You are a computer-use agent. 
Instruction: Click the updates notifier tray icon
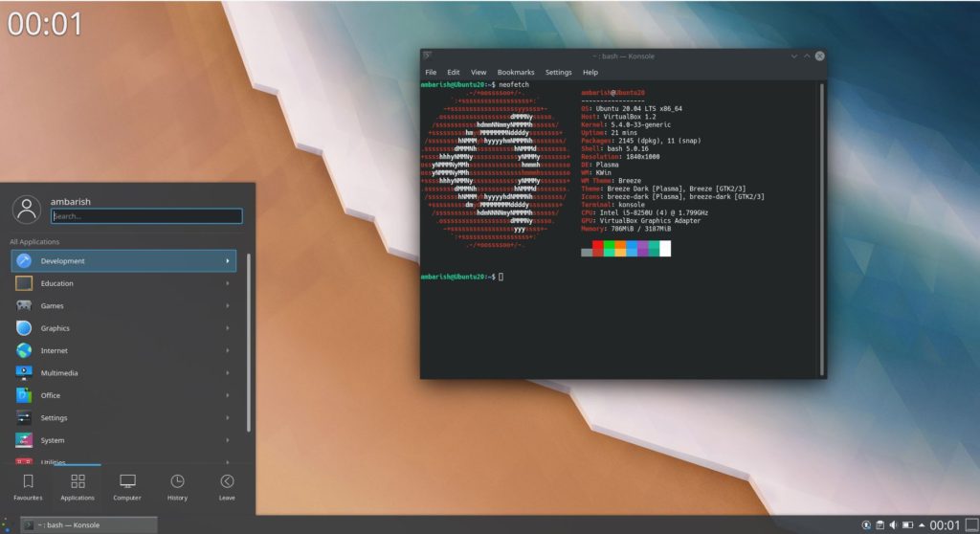866,525
